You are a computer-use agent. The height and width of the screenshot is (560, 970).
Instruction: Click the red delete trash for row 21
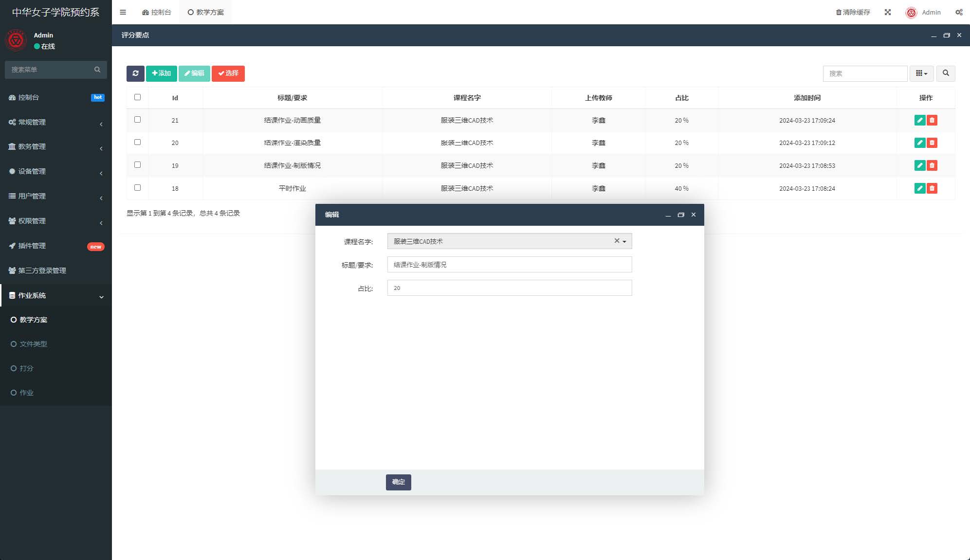point(932,120)
